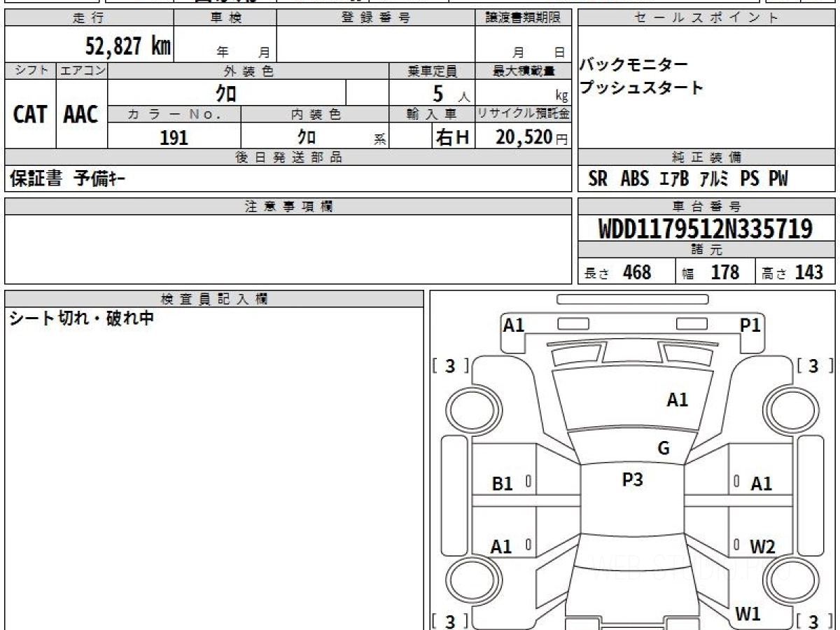
Task: Click the 走行 mileage header
Action: pos(88,19)
